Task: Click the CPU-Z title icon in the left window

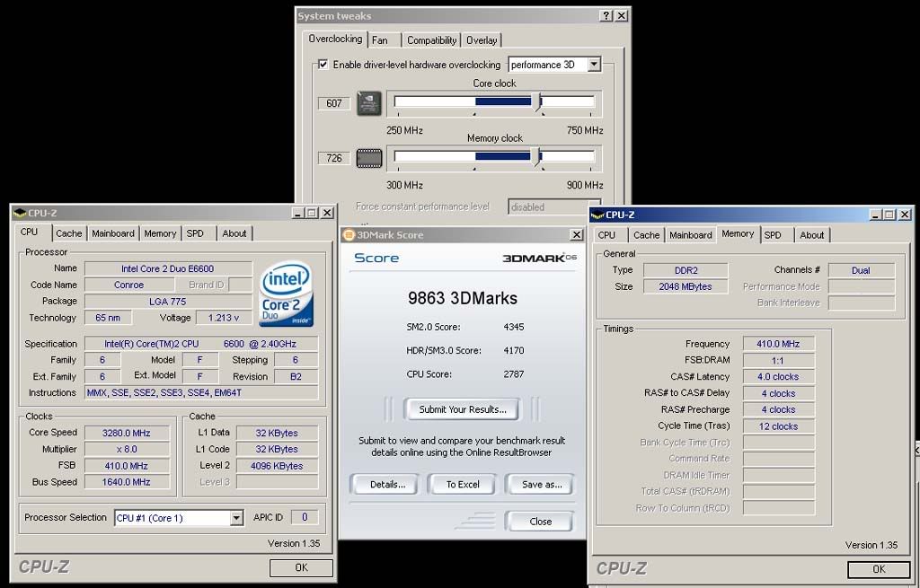Action: [x=20, y=213]
